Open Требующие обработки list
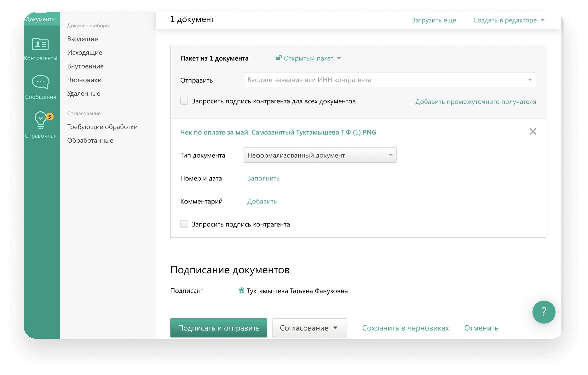588x375 pixels. click(102, 127)
